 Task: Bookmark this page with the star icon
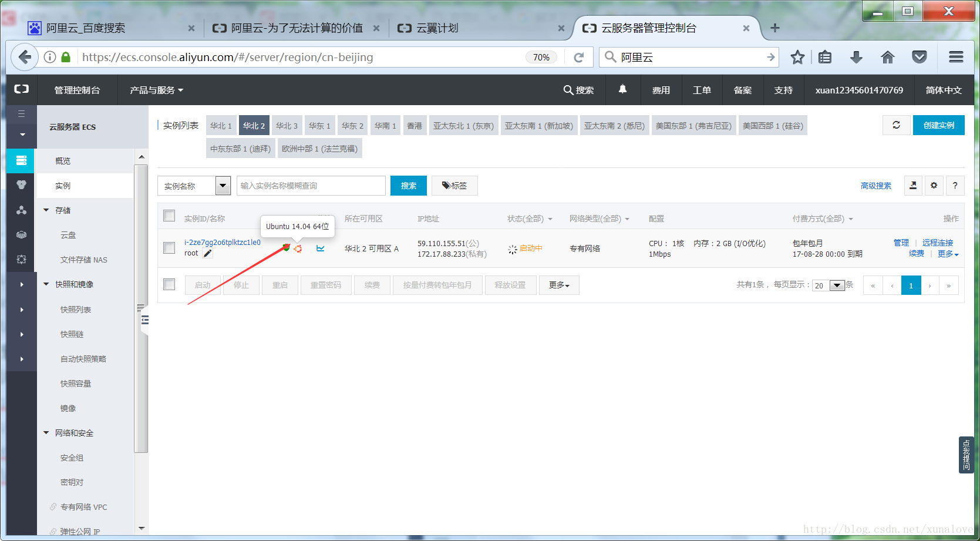point(797,57)
